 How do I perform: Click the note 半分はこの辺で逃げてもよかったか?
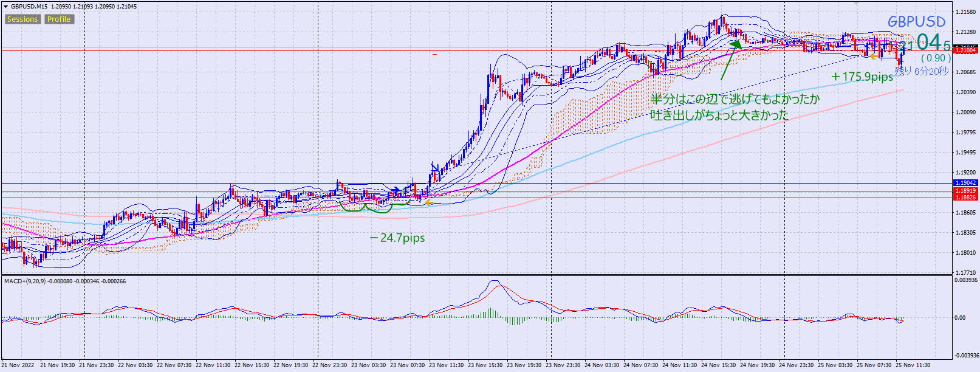[735, 99]
